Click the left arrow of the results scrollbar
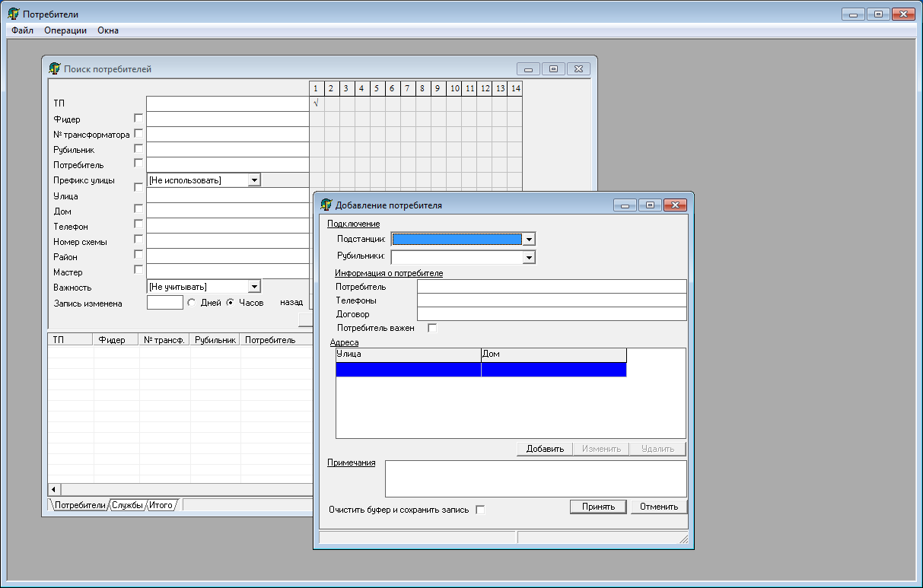 (x=53, y=488)
